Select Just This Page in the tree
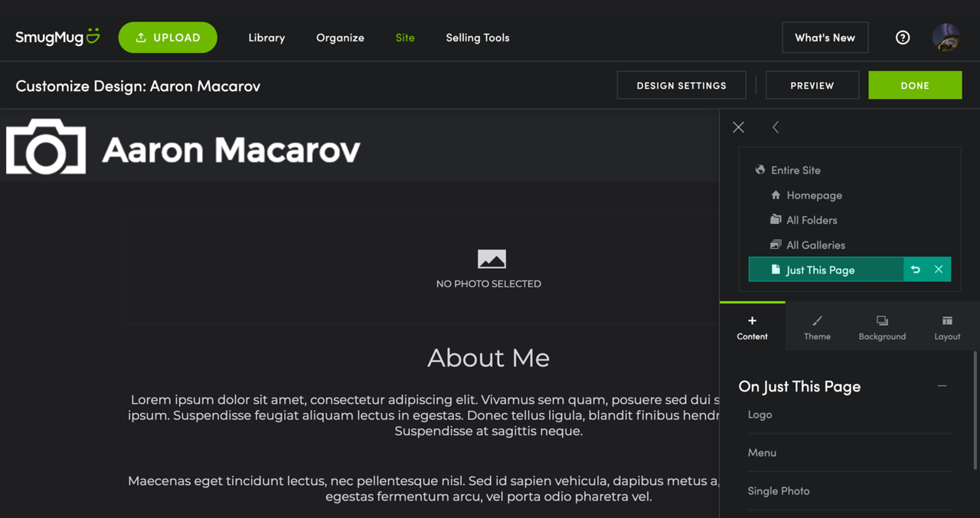Image resolution: width=980 pixels, height=518 pixels. click(826, 270)
